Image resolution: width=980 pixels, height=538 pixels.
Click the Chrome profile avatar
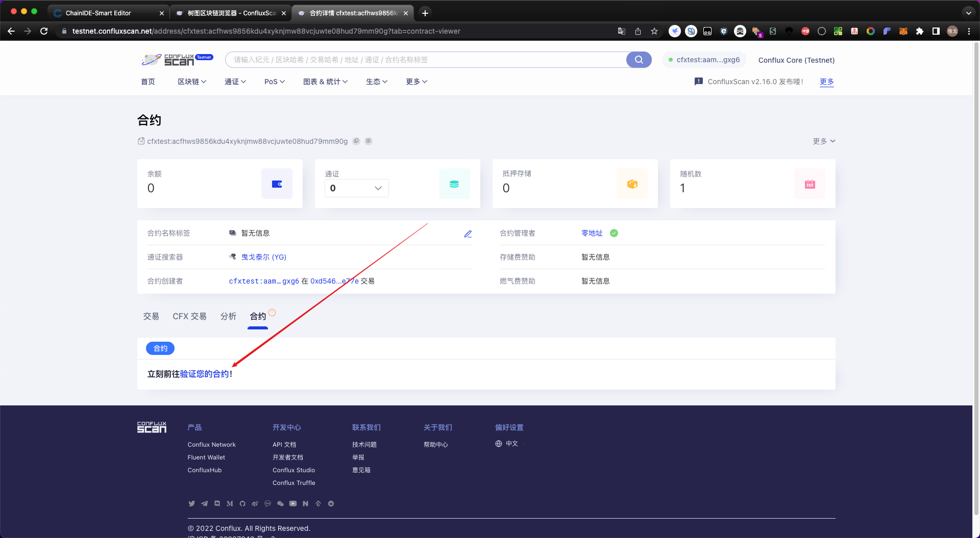tap(952, 31)
